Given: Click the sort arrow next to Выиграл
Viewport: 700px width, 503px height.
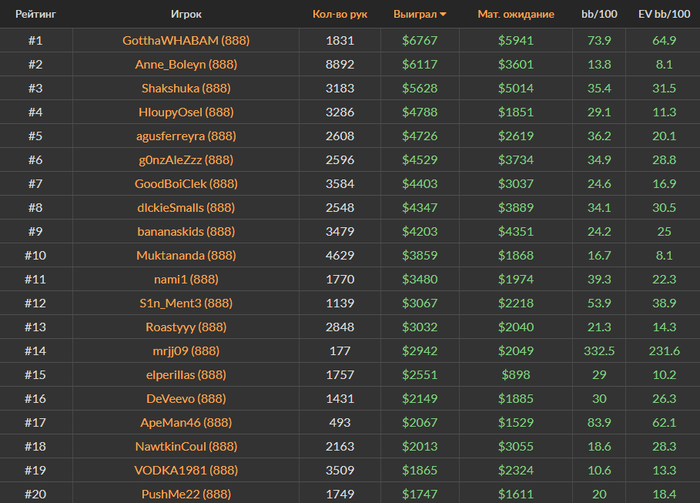Looking at the screenshot, I should (x=443, y=15).
